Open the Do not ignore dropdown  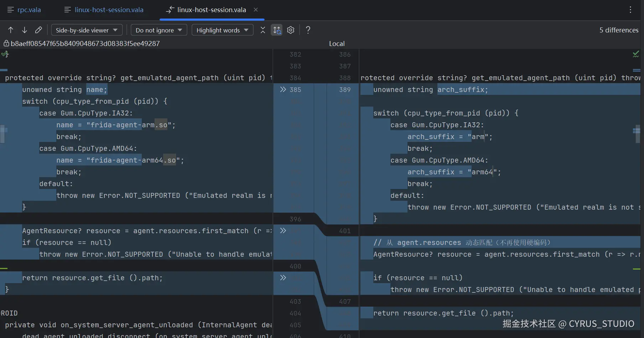pos(159,30)
